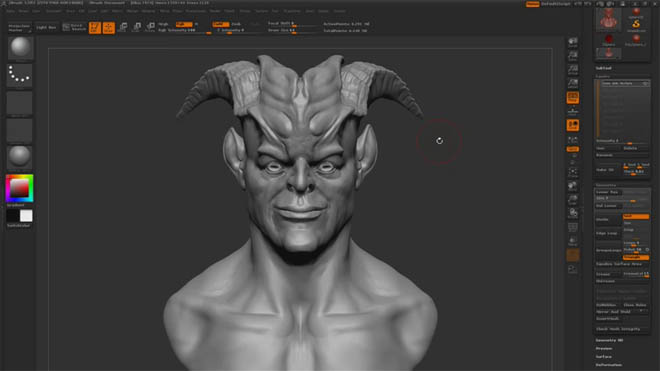The image size is (660, 371).
Task: Open the color picker square
Action: click(x=19, y=188)
